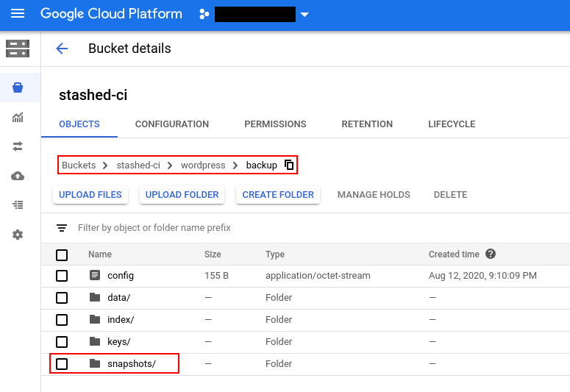Screen dimensions: 570x392
Task: Open the hamburger navigation menu
Action: [18, 14]
